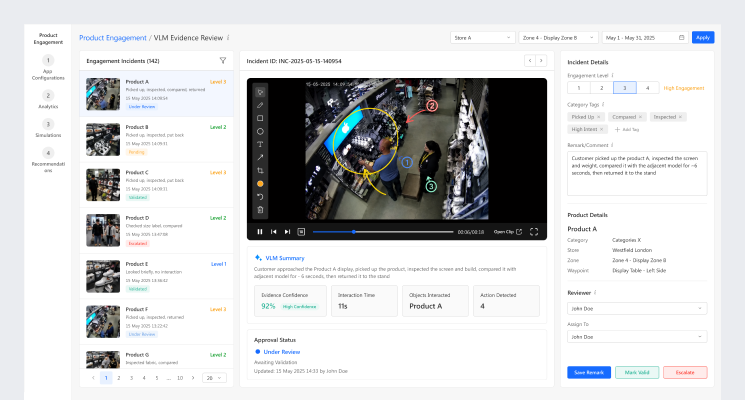Set engagement level to 2

click(602, 88)
